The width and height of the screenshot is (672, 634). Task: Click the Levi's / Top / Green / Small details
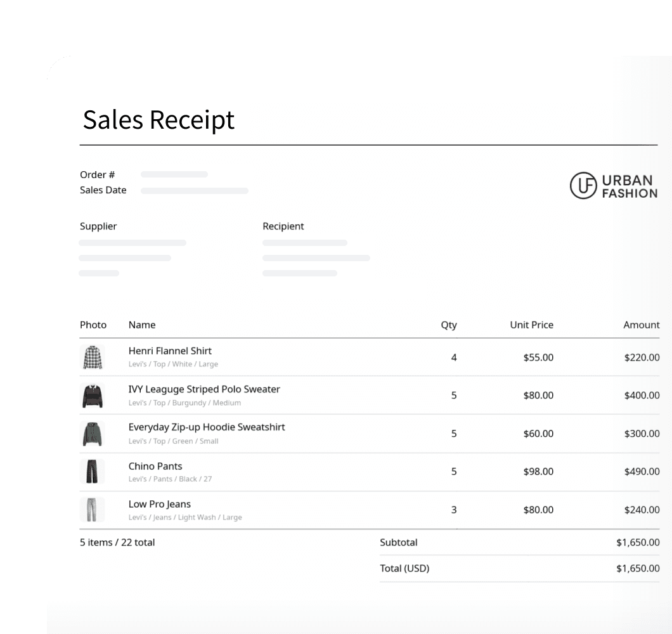173,441
